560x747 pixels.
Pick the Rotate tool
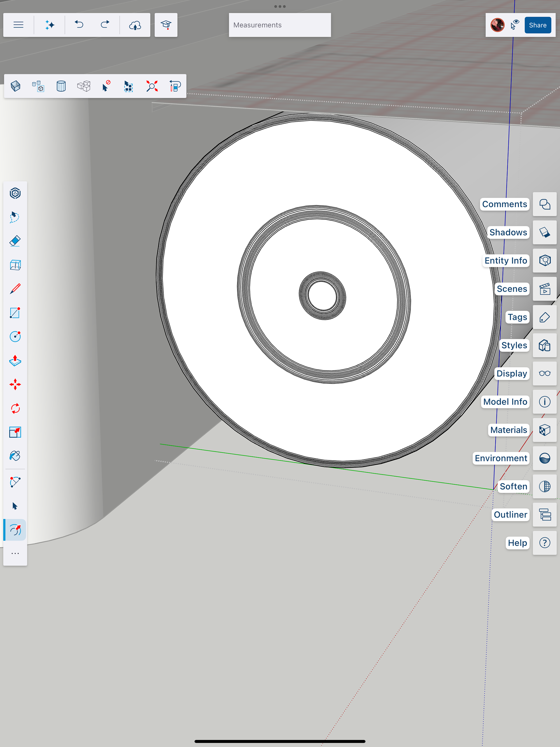pyautogui.click(x=15, y=409)
